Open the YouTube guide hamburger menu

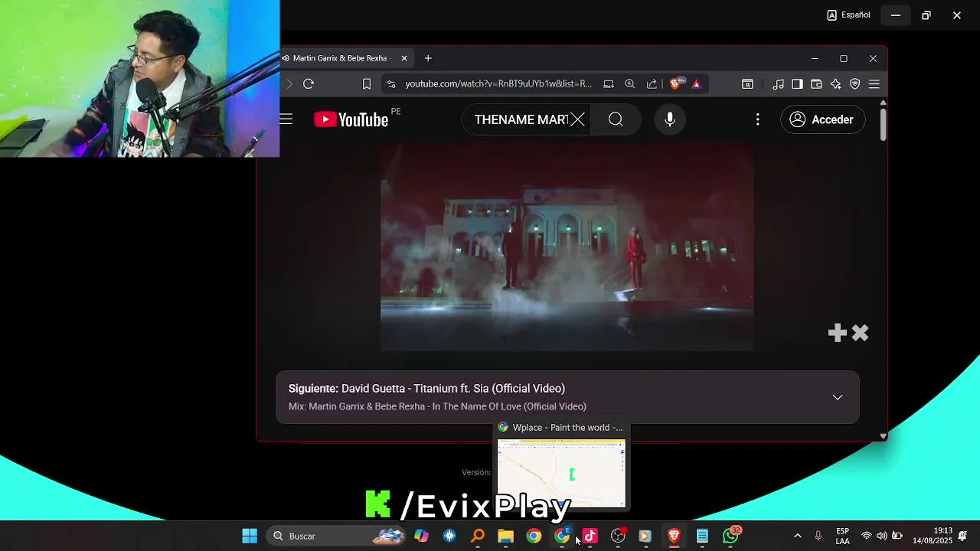286,119
